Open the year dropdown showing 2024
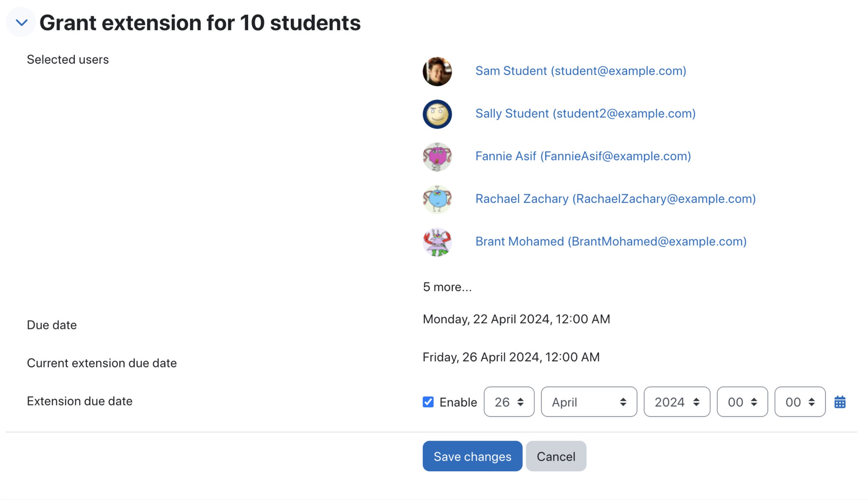The image size is (868, 500). (677, 402)
